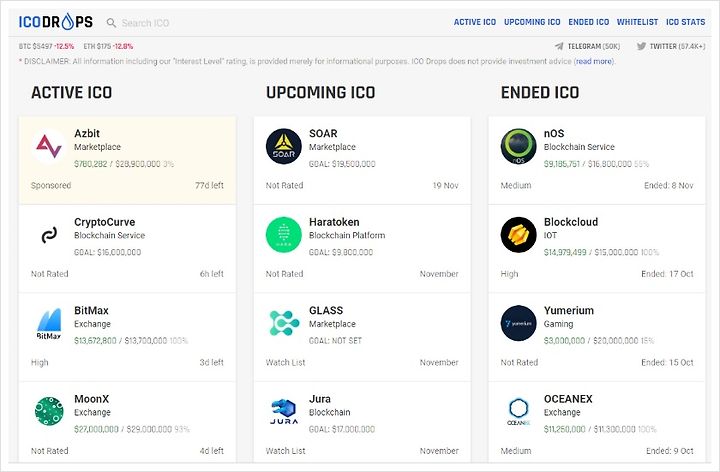This screenshot has height=472, width=720.
Task: Click the SOAR logo icon
Action: [284, 146]
